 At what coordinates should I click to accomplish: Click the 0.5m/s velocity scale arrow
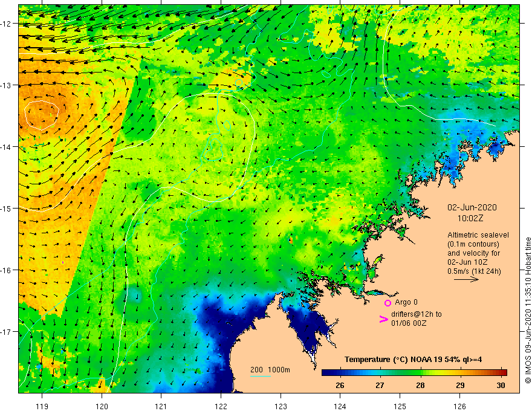click(466, 279)
